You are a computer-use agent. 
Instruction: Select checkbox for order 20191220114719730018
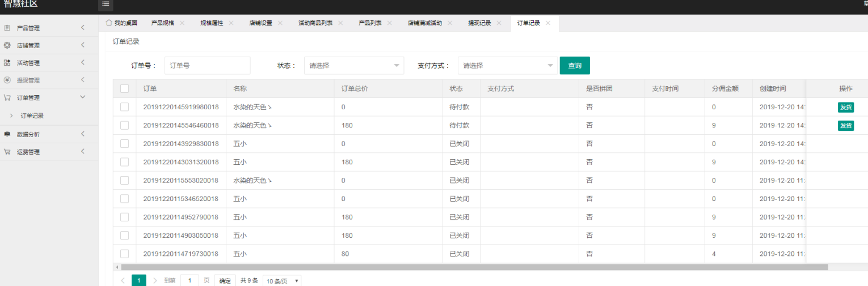125,254
